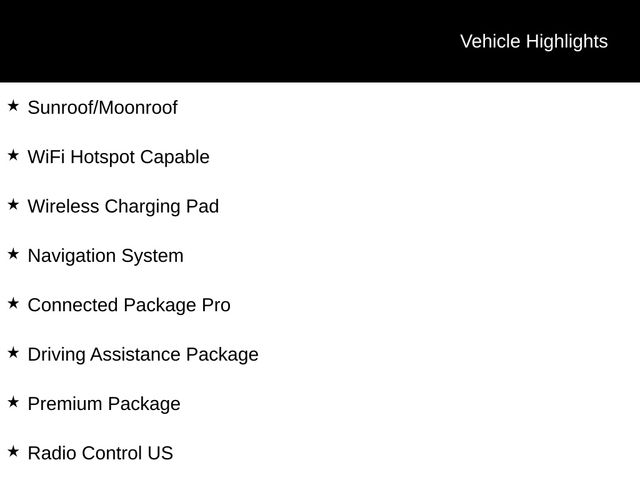This screenshot has height=480, width=640.
Task: Click the Premium Package label
Action: [x=104, y=404]
